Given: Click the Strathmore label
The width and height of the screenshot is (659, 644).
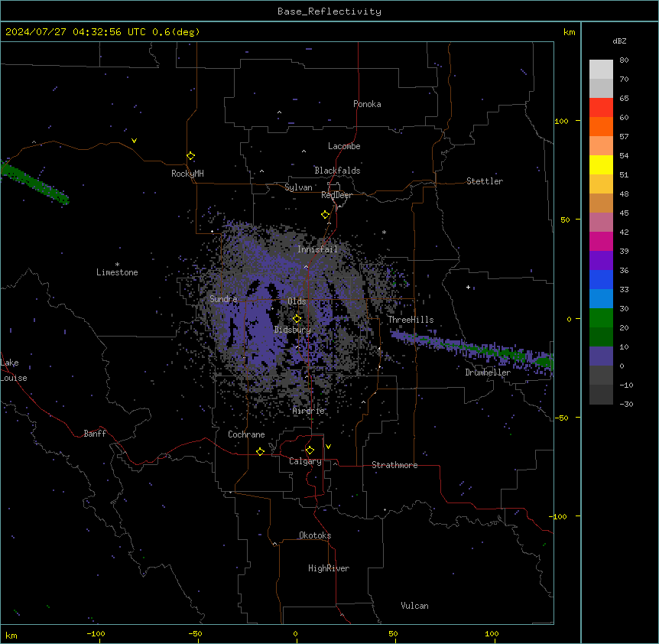Looking at the screenshot, I should 394,465.
